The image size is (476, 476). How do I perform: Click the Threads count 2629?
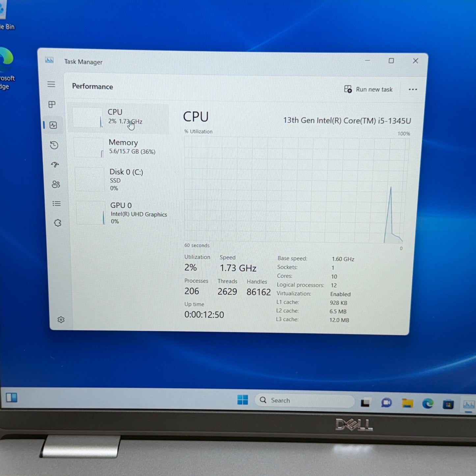coord(227,292)
